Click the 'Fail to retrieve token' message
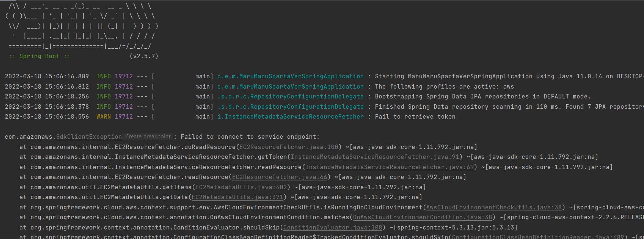This screenshot has width=644, height=239. pos(415,117)
